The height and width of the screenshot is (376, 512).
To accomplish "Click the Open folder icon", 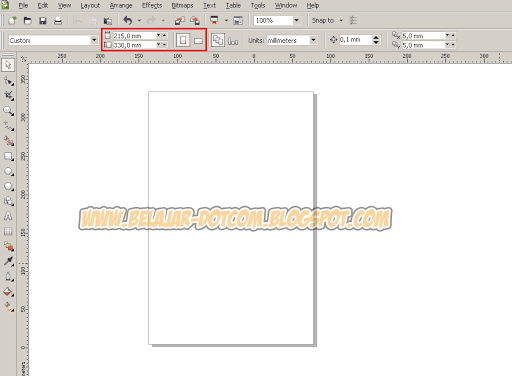I will pos(28,21).
